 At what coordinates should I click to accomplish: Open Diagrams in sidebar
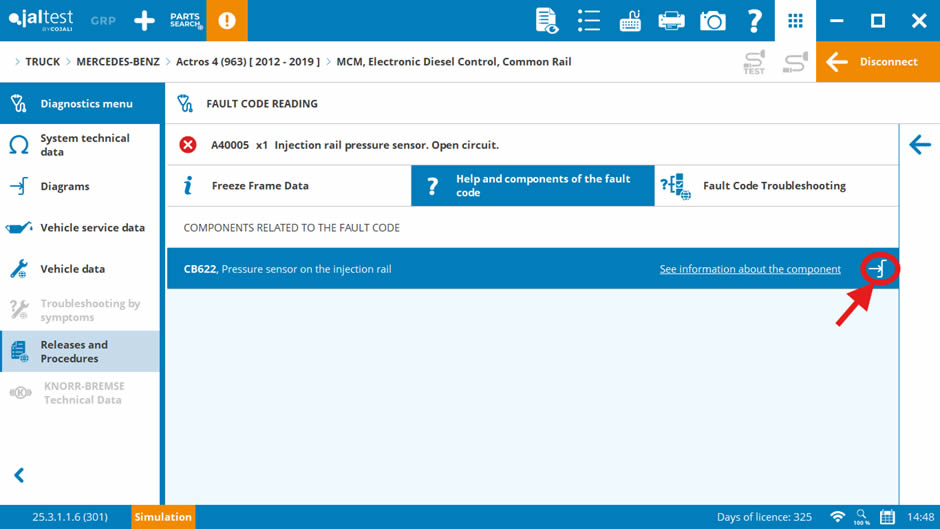tap(80, 186)
